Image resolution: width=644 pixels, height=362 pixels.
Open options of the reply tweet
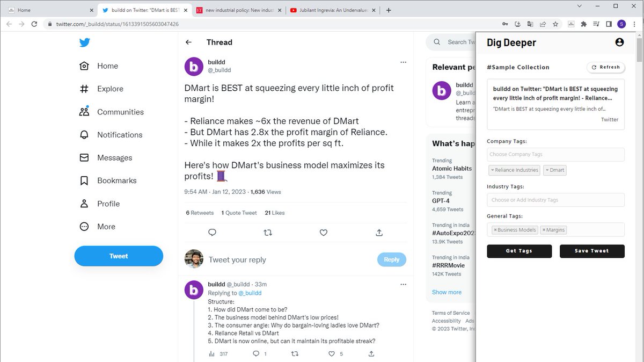(404, 284)
